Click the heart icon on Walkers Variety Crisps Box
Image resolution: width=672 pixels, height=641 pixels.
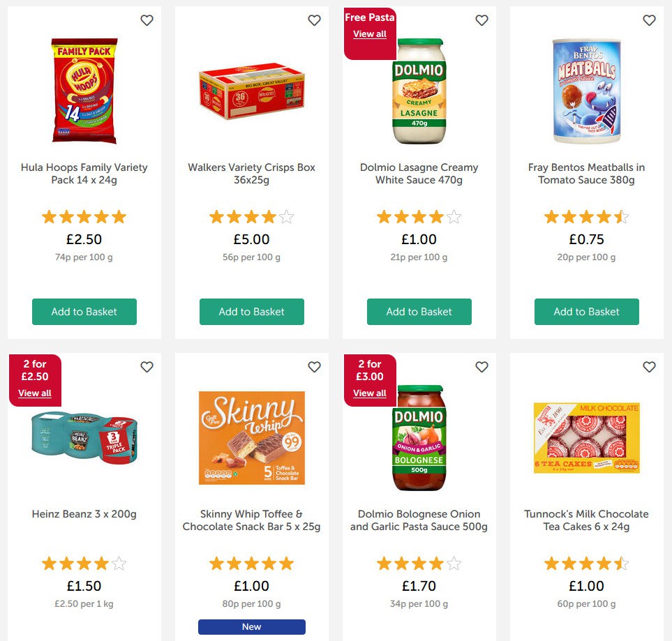[x=314, y=20]
